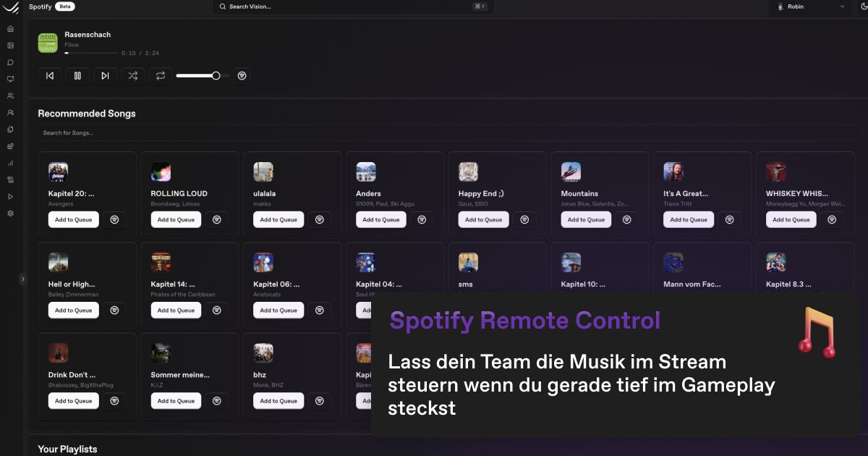Open the chat bubble icon in the sidebar
868x456 pixels.
tap(10, 62)
